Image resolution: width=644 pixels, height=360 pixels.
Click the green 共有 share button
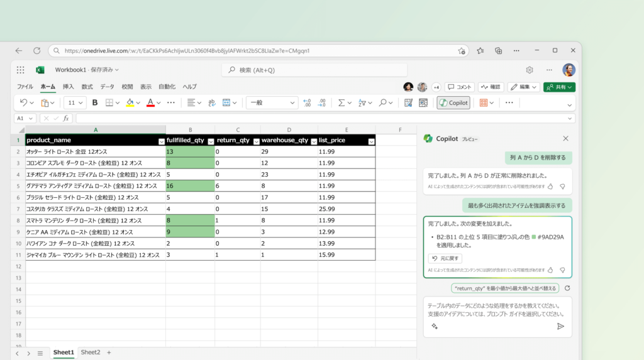(559, 87)
